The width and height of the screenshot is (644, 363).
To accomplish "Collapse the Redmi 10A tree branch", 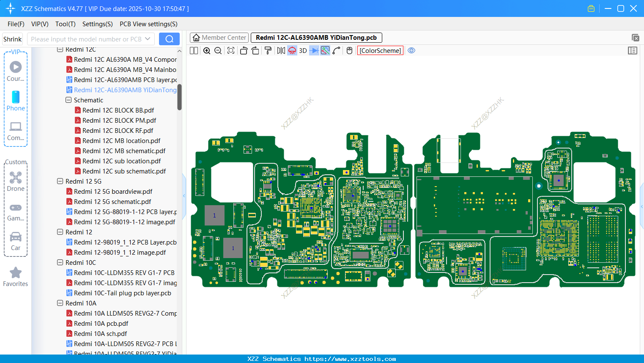I will [60, 303].
